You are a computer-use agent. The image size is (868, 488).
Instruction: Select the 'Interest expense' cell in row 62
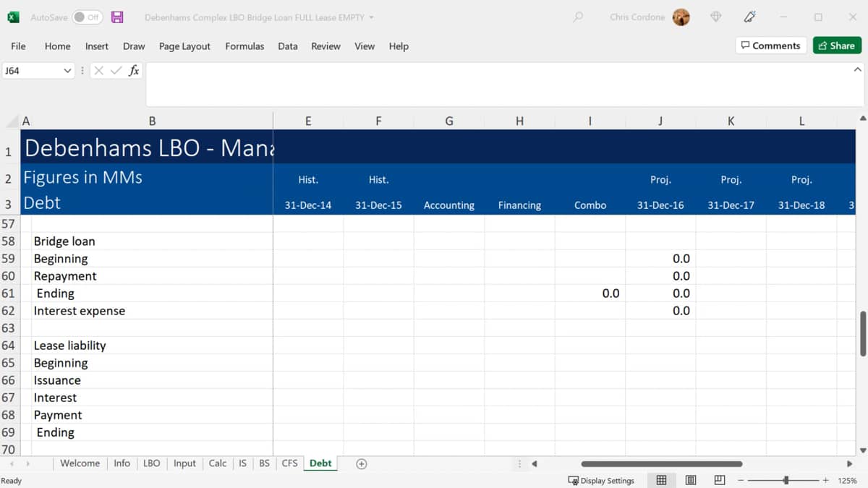[x=79, y=311]
